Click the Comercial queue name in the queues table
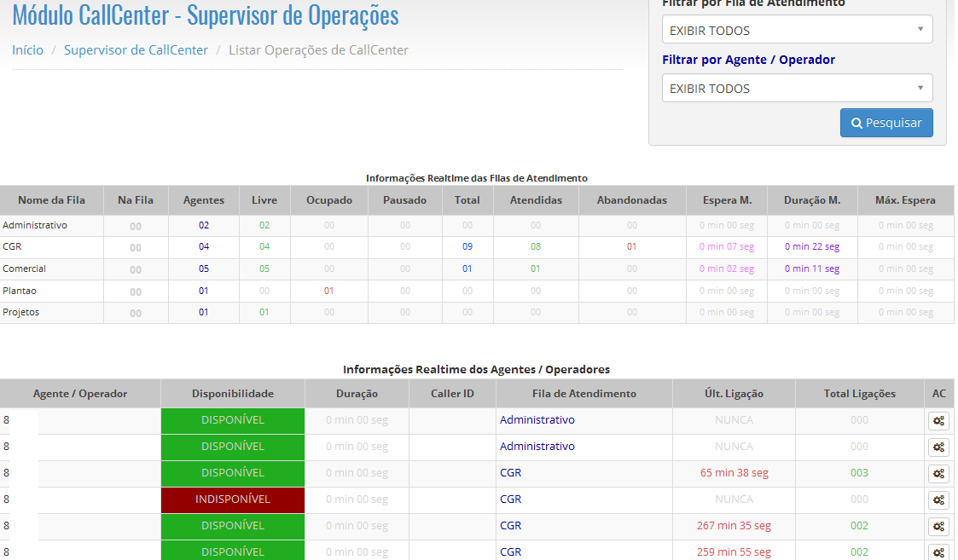Viewport: 958px width, 560px height. tap(25, 268)
